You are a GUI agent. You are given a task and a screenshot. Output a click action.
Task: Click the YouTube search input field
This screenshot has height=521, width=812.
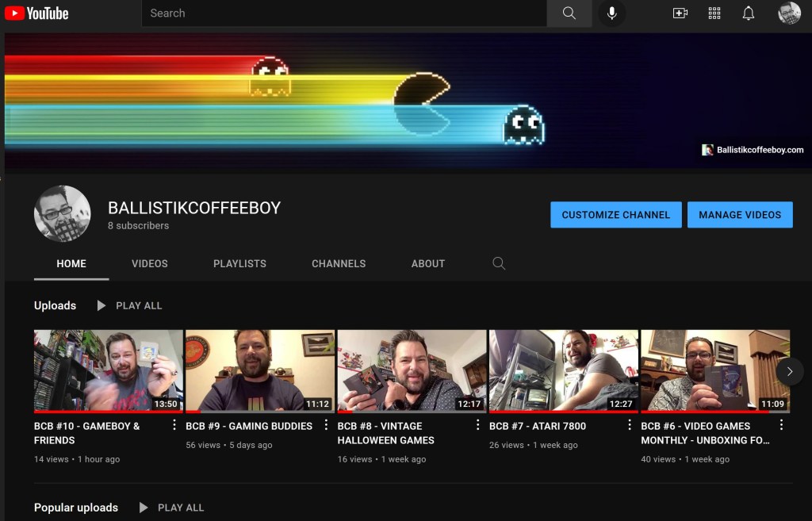[343, 13]
